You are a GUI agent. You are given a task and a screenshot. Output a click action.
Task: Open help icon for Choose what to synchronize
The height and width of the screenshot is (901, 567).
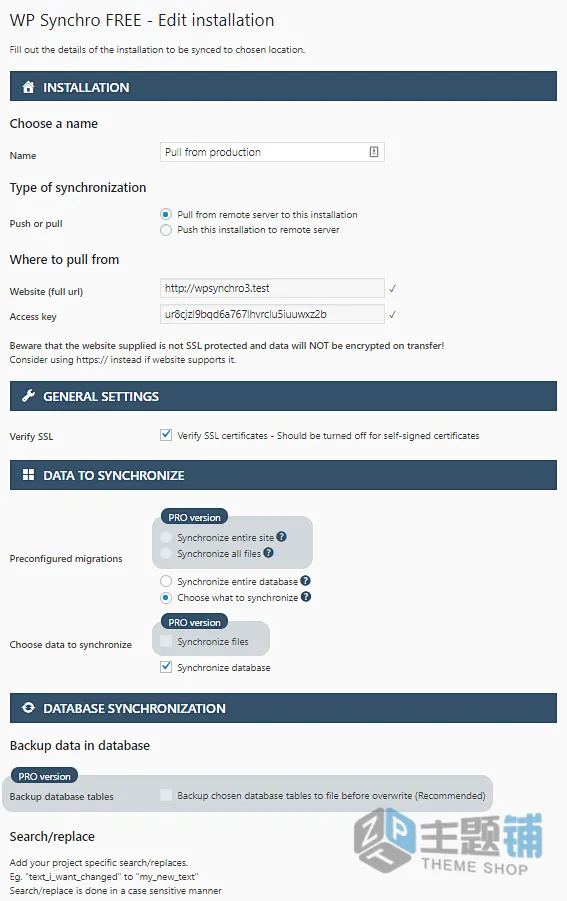[x=306, y=597]
